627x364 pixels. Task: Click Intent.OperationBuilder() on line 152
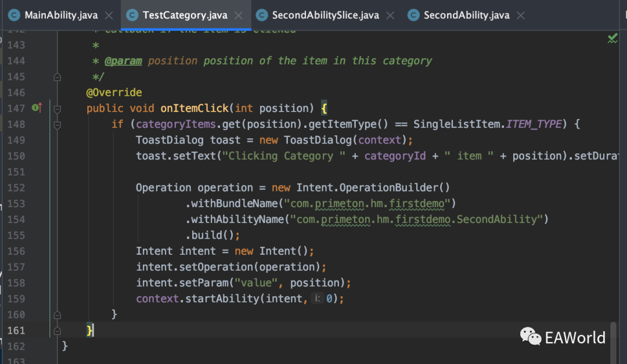373,188
